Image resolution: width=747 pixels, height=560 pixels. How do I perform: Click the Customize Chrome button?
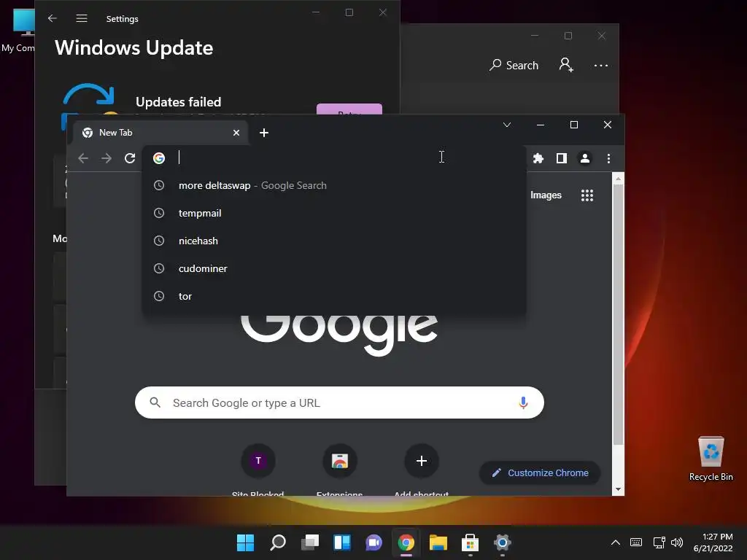(x=540, y=472)
